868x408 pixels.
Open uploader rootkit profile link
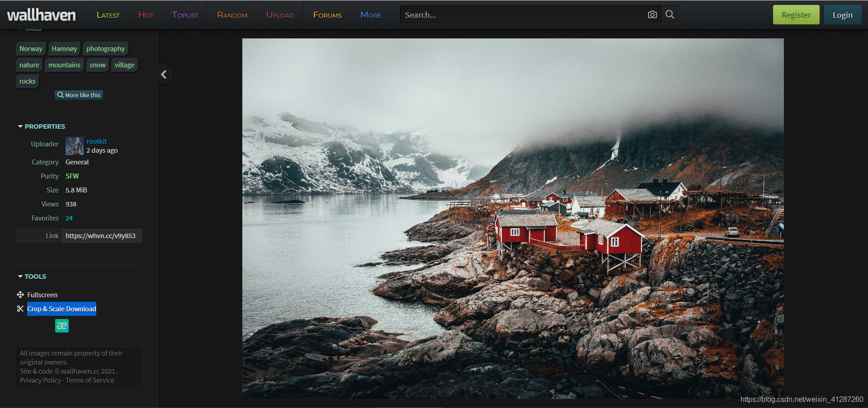coord(97,141)
